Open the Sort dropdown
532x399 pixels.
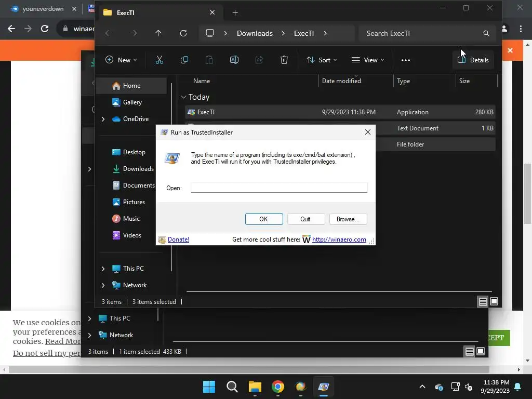(x=322, y=60)
